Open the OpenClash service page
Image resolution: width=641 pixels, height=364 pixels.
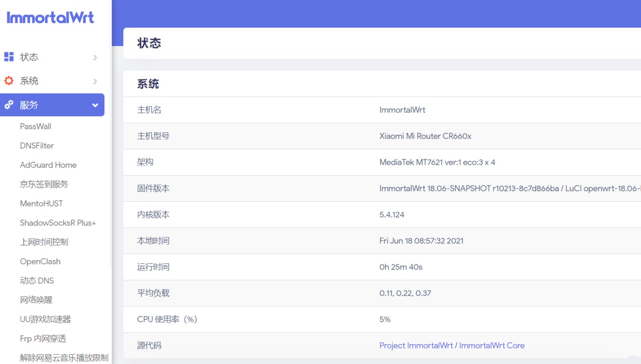click(x=40, y=261)
